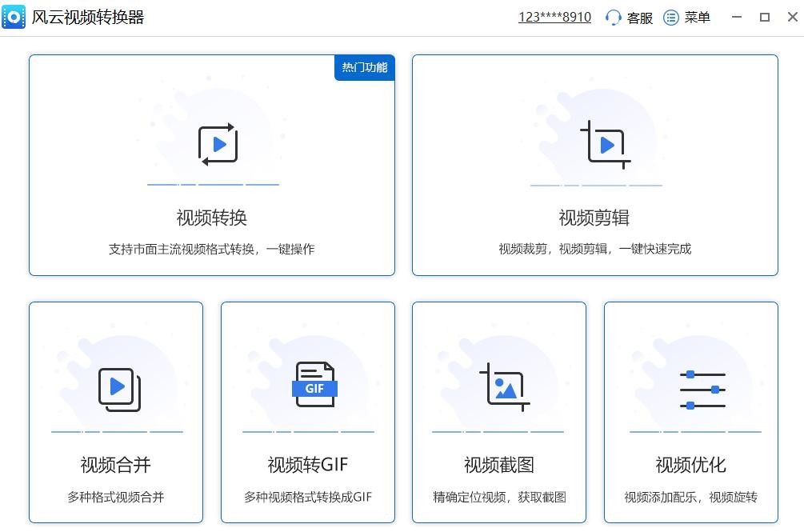This screenshot has height=532, width=804.
Task: Click the 热门功能 badge
Action: pos(364,67)
